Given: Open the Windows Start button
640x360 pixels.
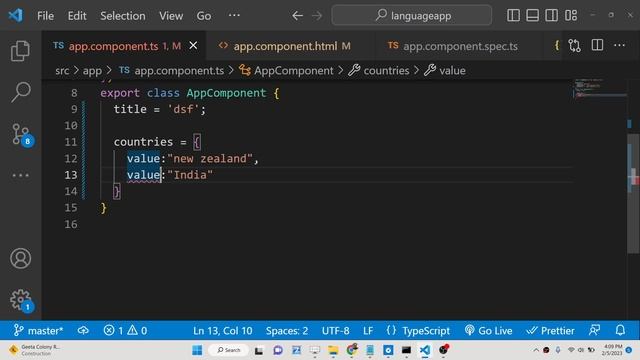Looking at the screenshot, I should (197, 350).
